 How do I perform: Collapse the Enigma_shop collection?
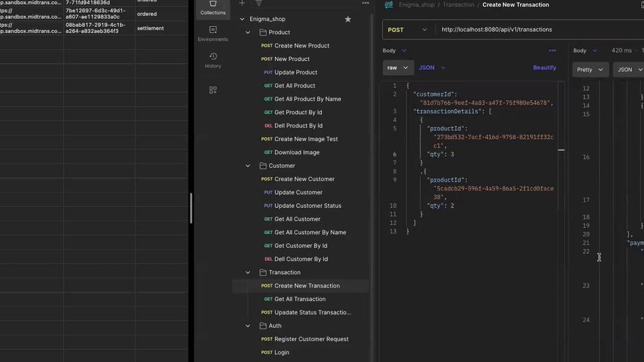[242, 19]
